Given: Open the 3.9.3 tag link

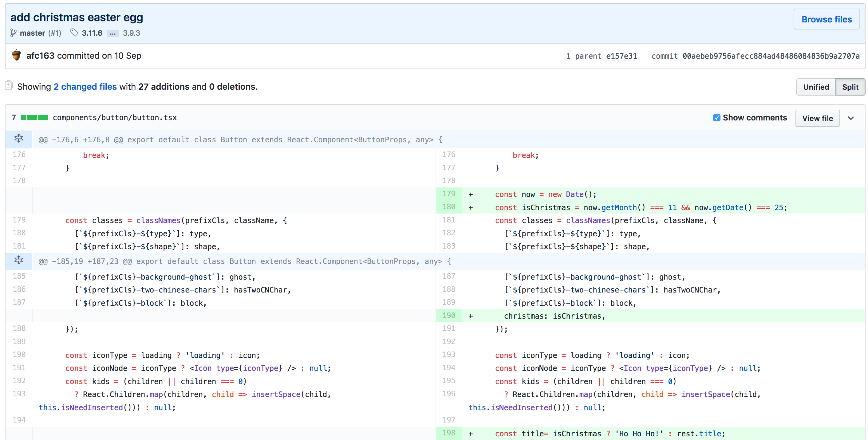Looking at the screenshot, I should [x=132, y=33].
